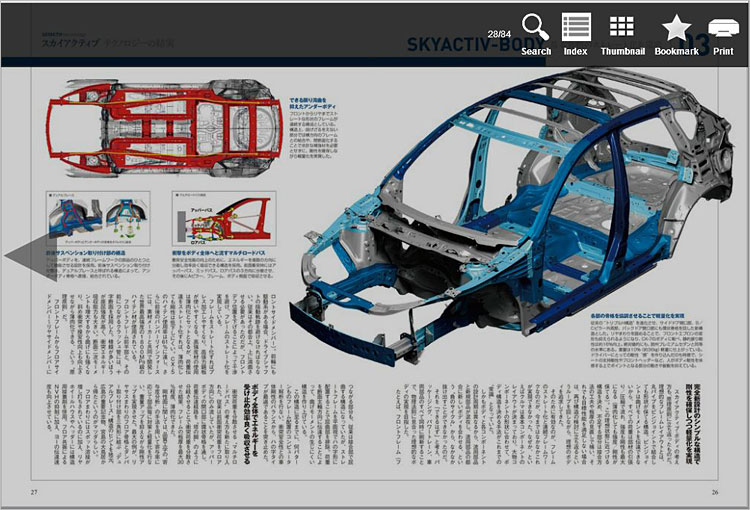Print the page using printer icon

723,35
